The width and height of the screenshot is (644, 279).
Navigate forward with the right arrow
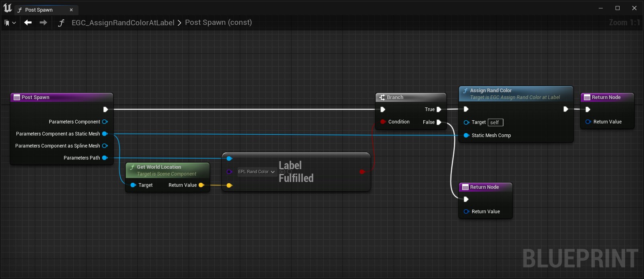pyautogui.click(x=43, y=23)
